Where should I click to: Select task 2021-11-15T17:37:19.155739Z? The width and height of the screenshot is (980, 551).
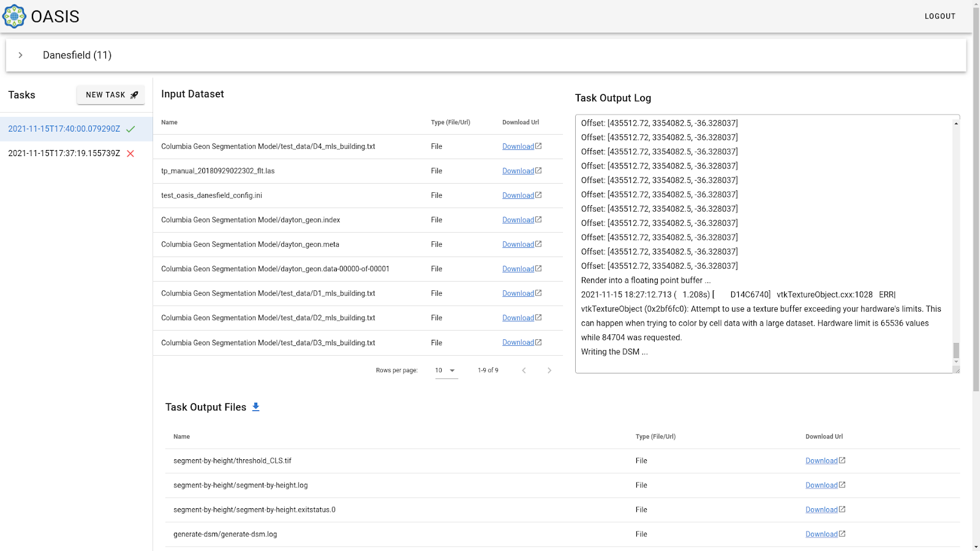click(64, 154)
